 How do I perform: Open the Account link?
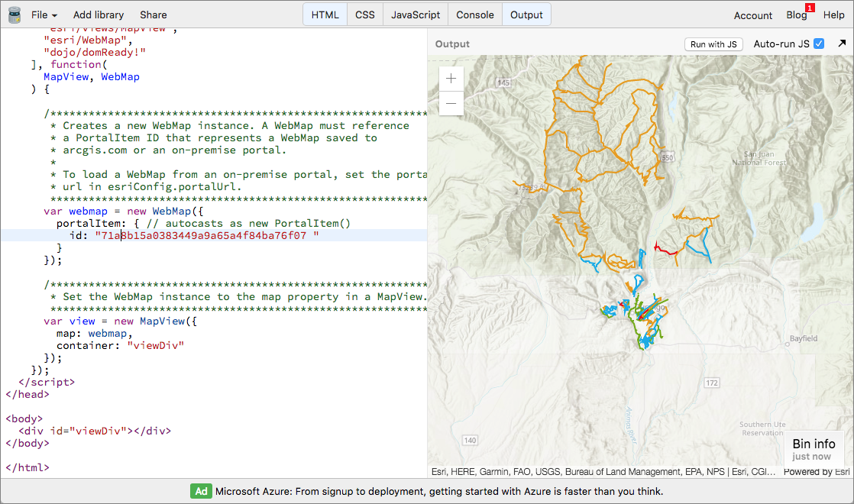[752, 15]
